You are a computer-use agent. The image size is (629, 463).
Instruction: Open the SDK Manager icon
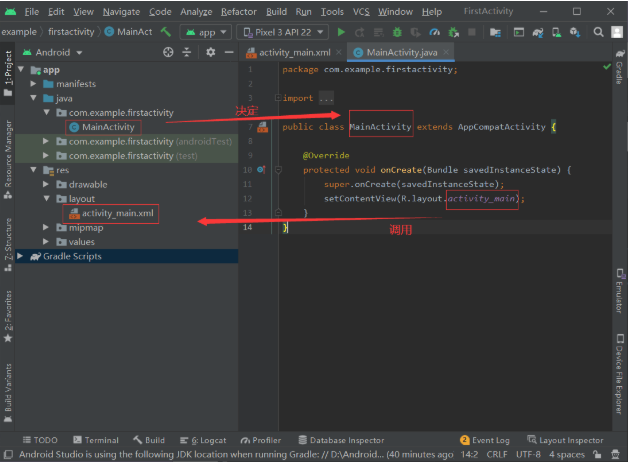575,32
